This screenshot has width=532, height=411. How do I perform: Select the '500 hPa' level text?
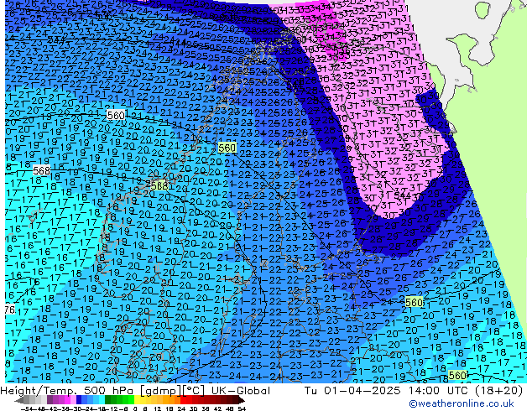click(108, 391)
